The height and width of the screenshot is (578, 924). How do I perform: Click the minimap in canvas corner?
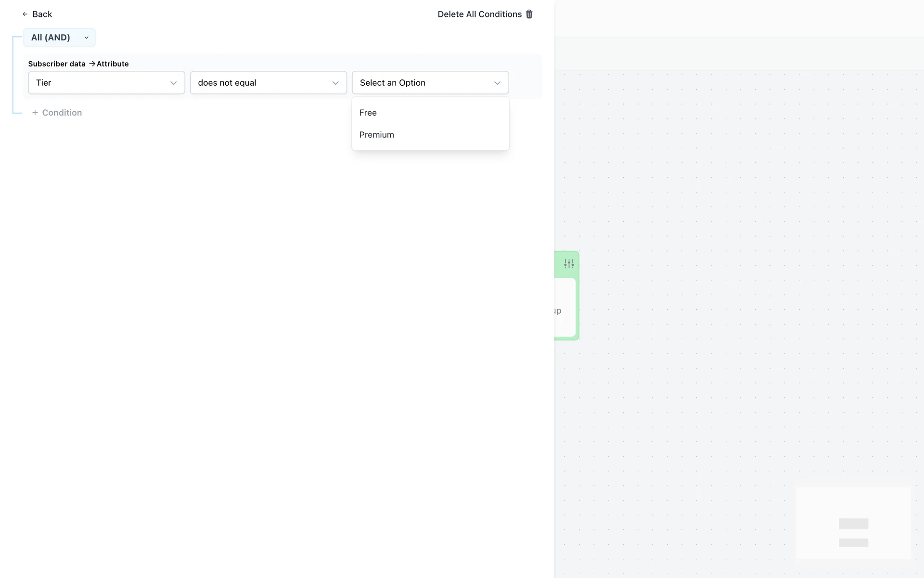853,523
